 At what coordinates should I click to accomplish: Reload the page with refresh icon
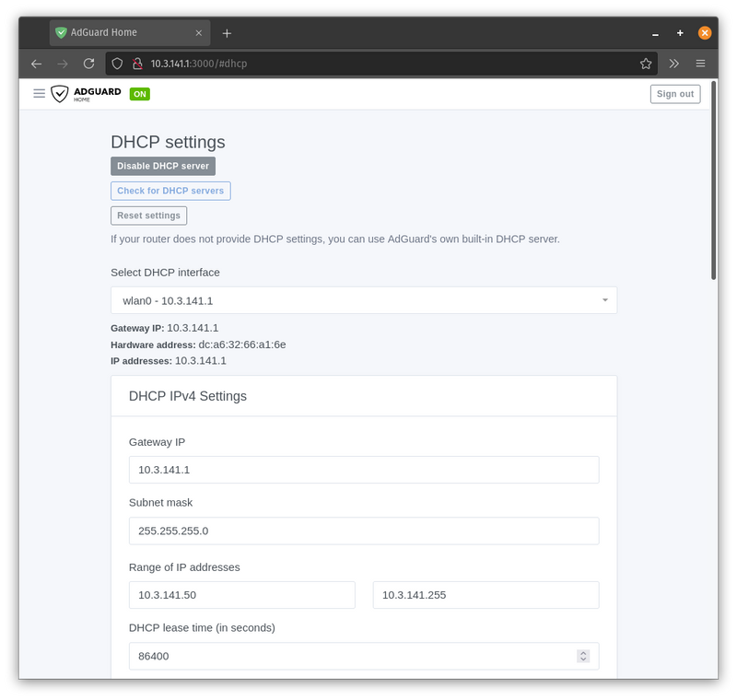[89, 64]
